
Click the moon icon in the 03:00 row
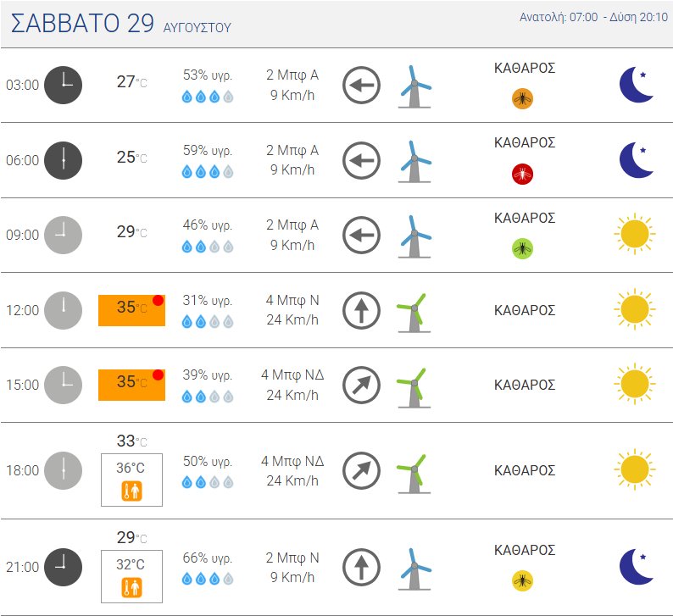(637, 85)
